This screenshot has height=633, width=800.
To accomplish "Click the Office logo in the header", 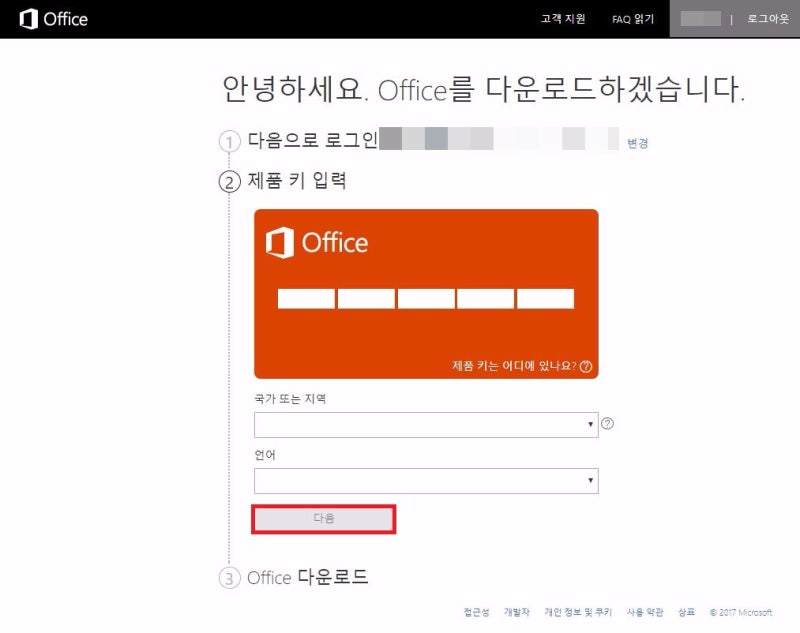I will pos(54,19).
